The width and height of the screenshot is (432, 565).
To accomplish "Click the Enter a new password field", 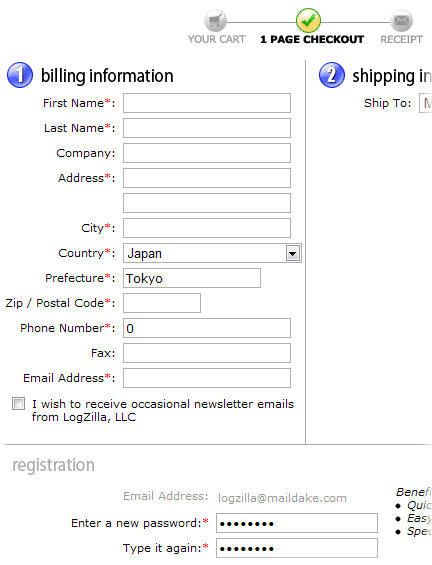I will tap(297, 523).
